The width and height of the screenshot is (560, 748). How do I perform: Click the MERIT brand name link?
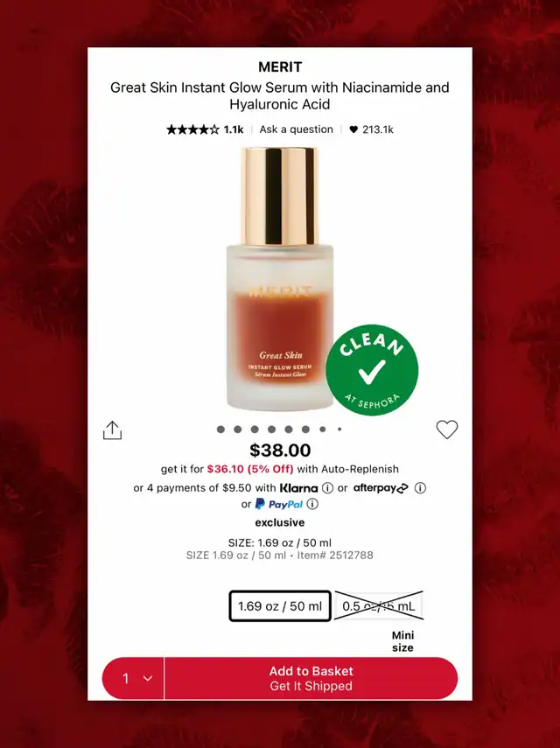280,66
